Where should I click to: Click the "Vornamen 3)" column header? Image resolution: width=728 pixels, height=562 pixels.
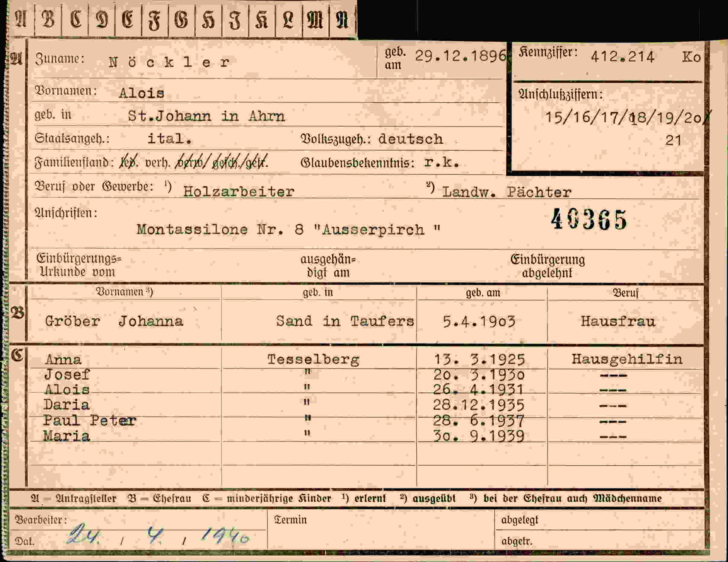124,292
